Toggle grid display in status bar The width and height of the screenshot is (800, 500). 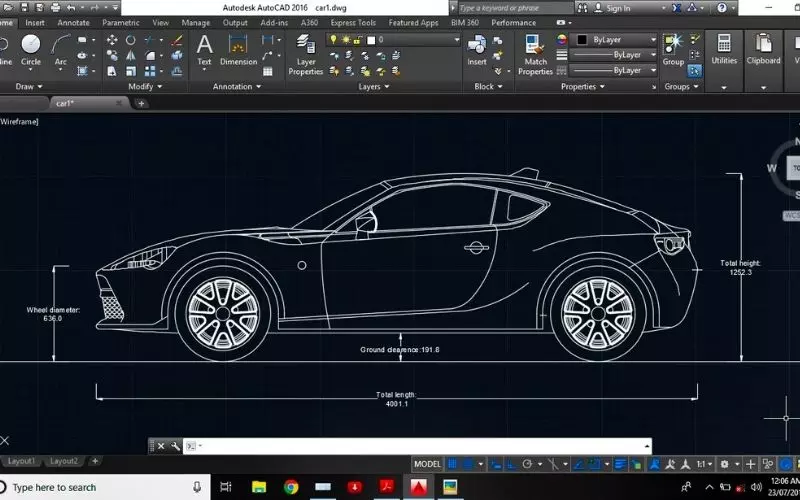(x=452, y=464)
